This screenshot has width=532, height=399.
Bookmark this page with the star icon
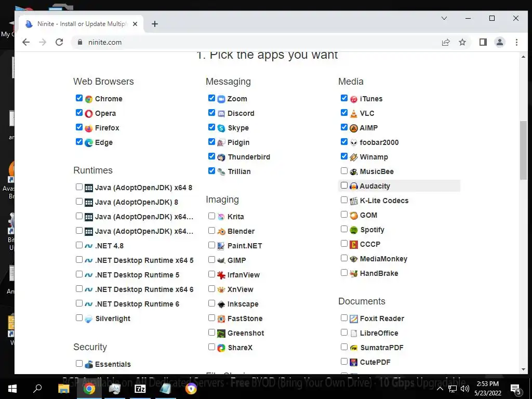(462, 42)
